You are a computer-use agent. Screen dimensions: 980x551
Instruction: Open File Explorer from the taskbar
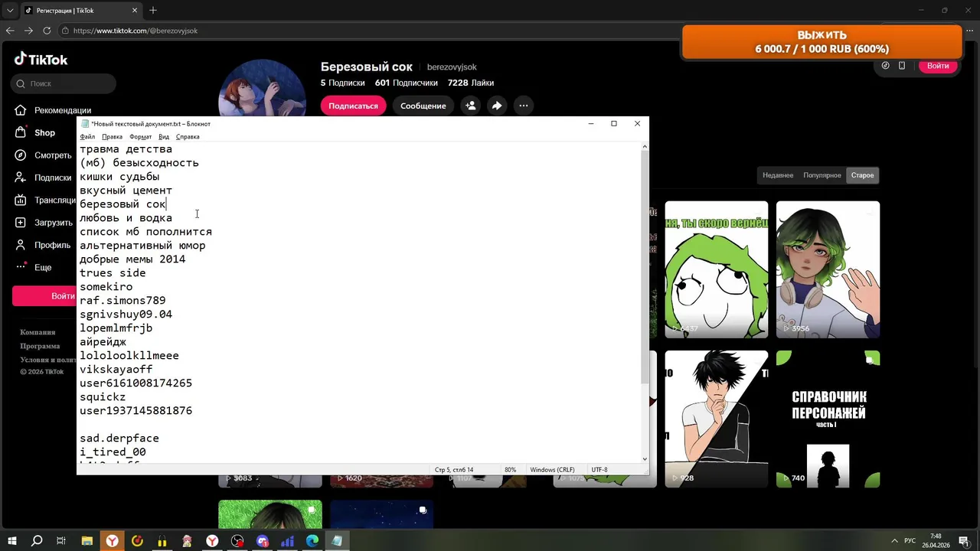(x=87, y=541)
